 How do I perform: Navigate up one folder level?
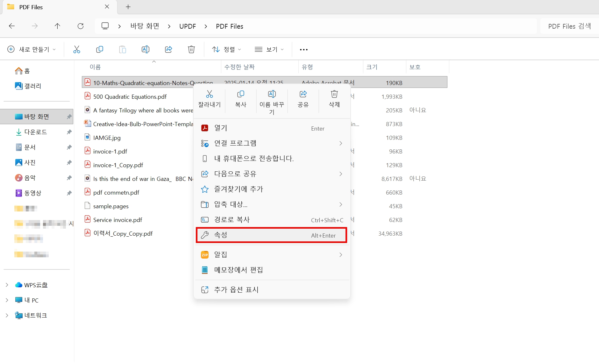[57, 26]
